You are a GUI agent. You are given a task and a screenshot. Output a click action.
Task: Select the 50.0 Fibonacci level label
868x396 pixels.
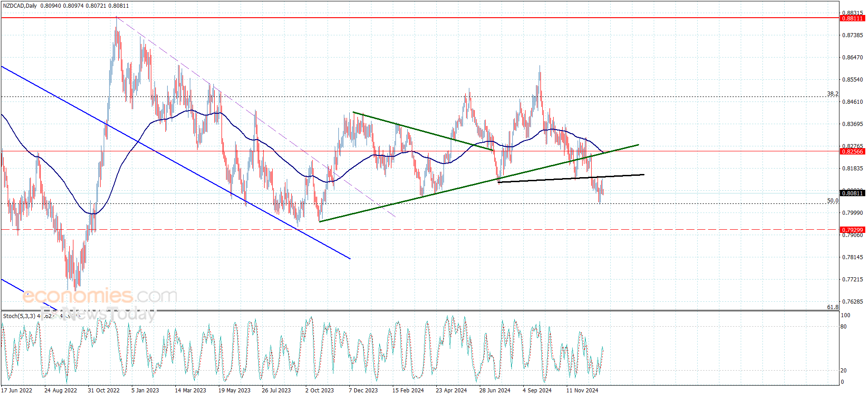point(833,201)
